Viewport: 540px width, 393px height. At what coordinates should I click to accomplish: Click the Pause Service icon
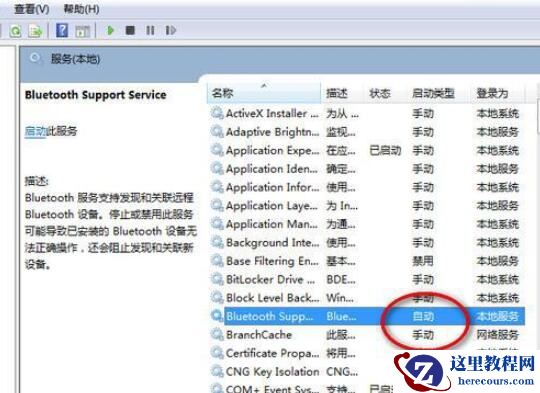[x=150, y=30]
